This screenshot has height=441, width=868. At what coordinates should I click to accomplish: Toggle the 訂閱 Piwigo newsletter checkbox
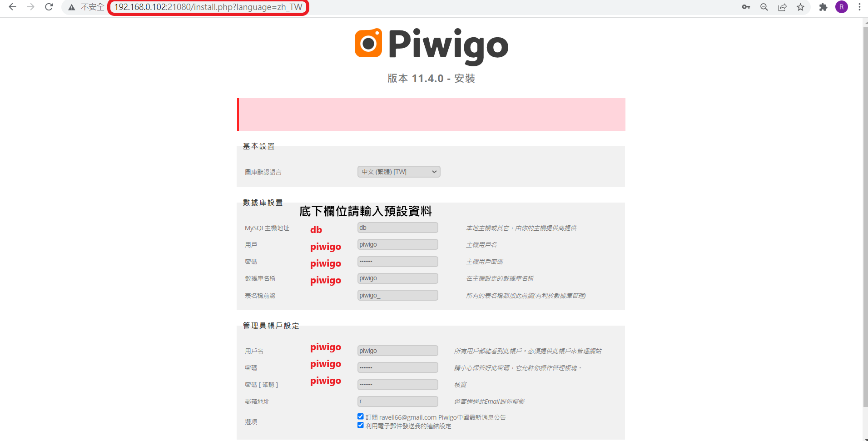[x=361, y=416]
